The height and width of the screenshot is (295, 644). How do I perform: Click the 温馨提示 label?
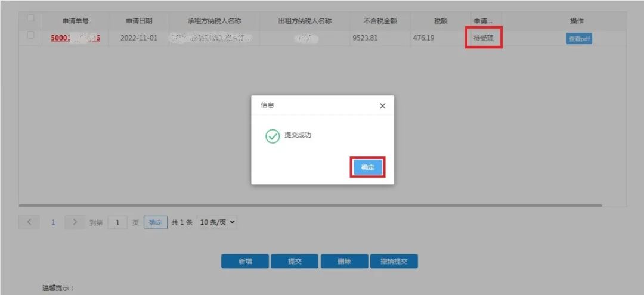pyautogui.click(x=58, y=288)
